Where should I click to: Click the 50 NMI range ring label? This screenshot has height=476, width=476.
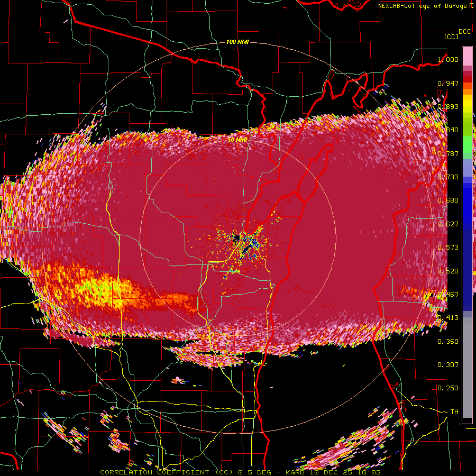coord(237,140)
